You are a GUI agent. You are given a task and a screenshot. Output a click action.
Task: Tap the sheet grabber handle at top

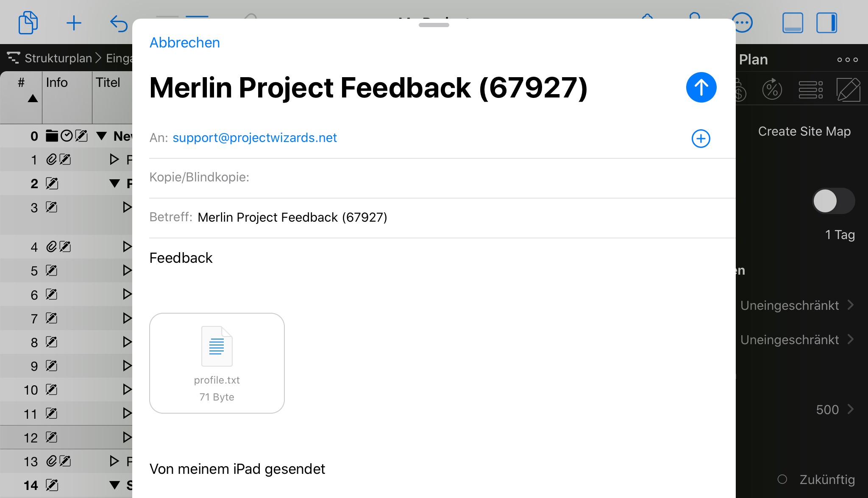pyautogui.click(x=434, y=25)
